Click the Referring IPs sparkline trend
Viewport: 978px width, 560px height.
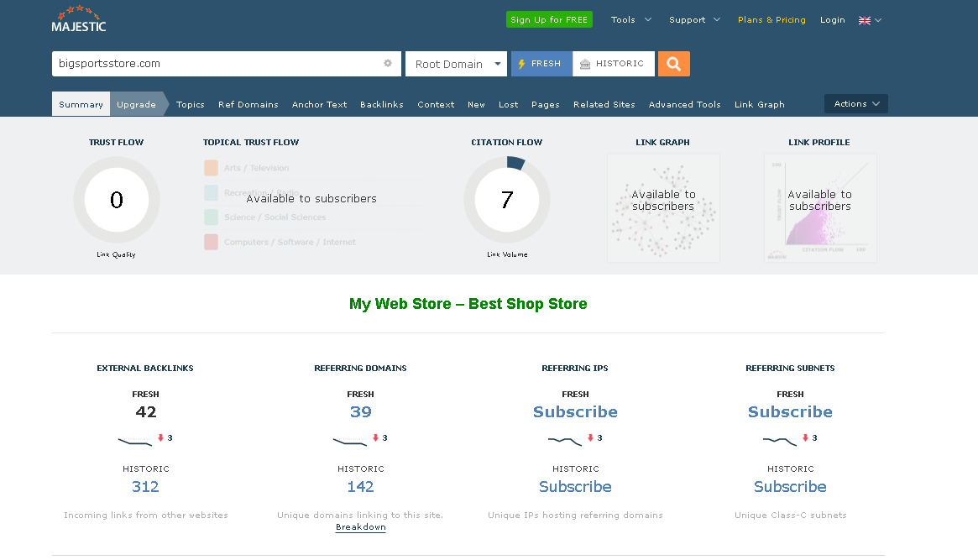click(565, 442)
